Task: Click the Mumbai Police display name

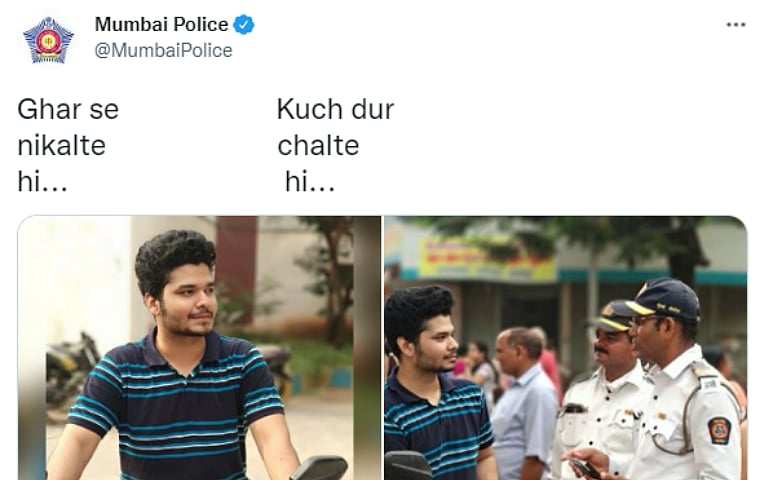Action: (161, 24)
